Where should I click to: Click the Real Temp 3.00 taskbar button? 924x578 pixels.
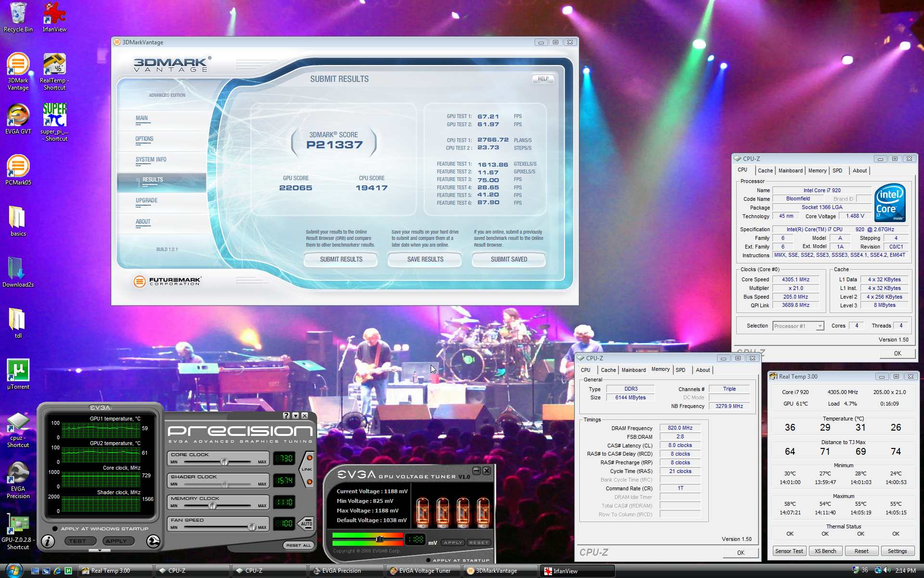(x=115, y=571)
